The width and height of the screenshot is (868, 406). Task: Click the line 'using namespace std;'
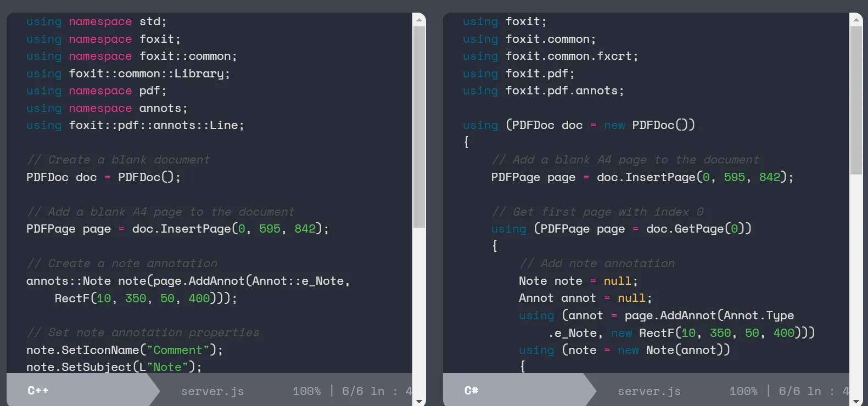[96, 22]
